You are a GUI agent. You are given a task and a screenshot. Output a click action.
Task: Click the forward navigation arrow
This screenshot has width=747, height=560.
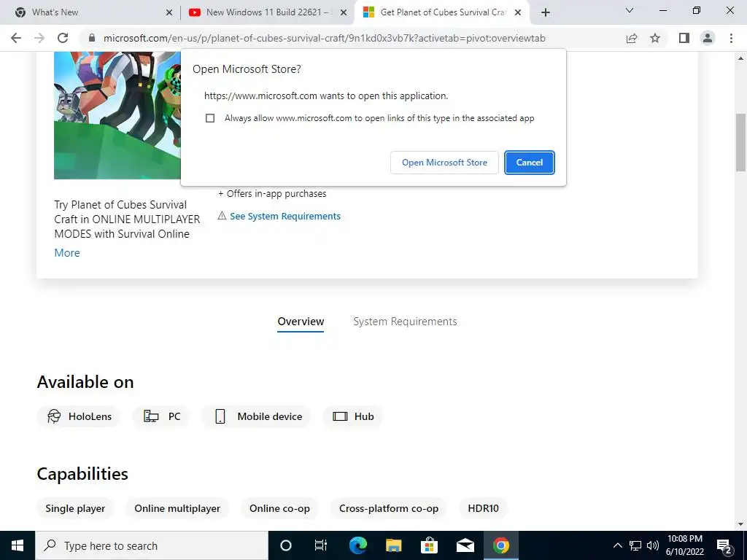pyautogui.click(x=39, y=38)
